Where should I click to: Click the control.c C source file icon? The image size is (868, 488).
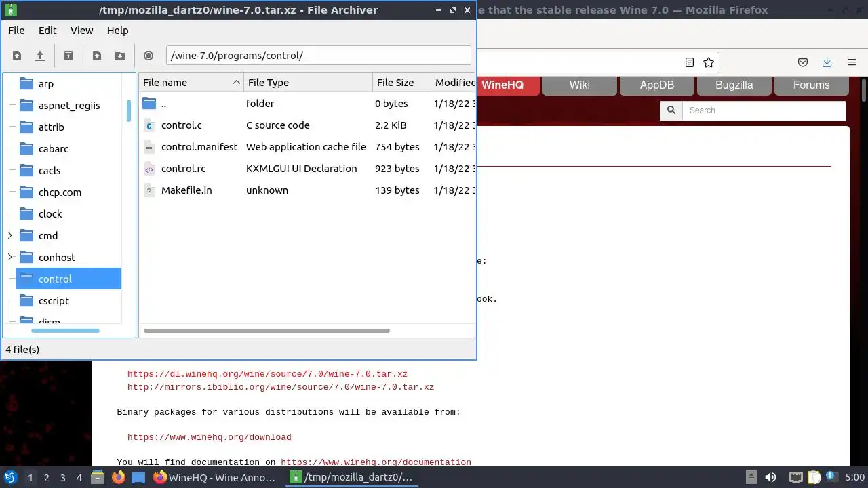pyautogui.click(x=149, y=125)
